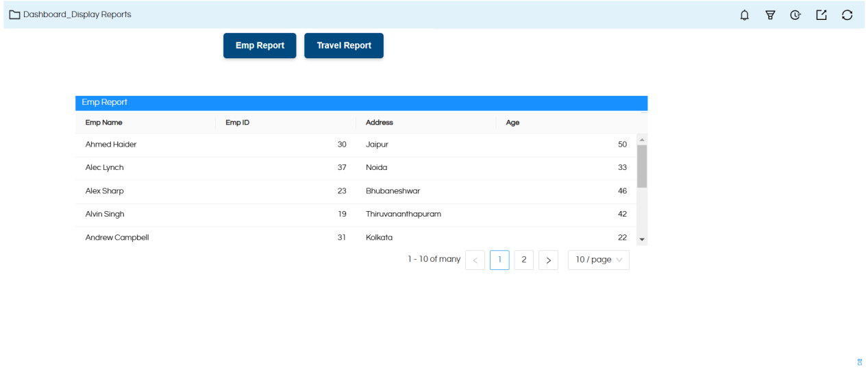Click the schedule clock icon
The image size is (868, 368).
pos(795,14)
